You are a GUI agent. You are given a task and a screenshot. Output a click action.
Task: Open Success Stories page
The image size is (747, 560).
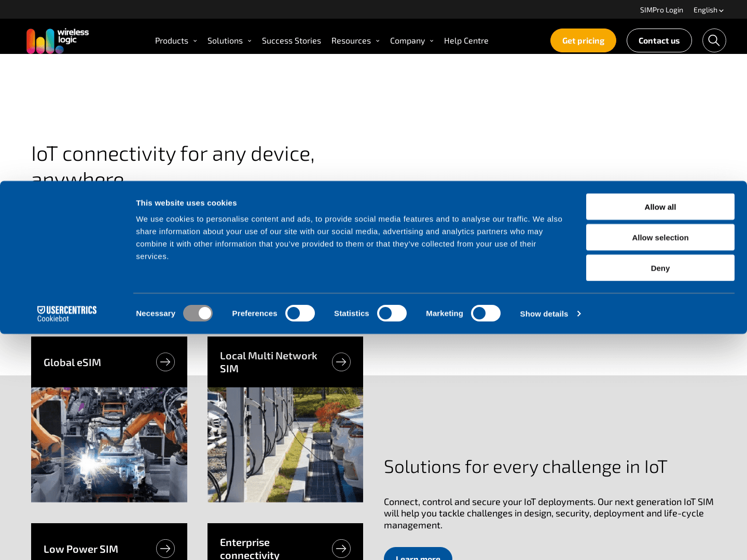coord(292,40)
